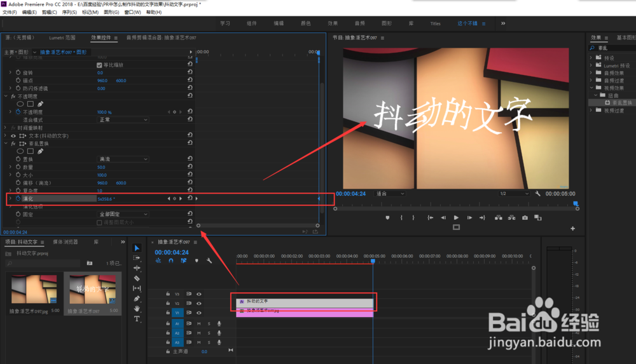636x364 pixels.
Task: Select the Type tool
Action: [x=137, y=319]
